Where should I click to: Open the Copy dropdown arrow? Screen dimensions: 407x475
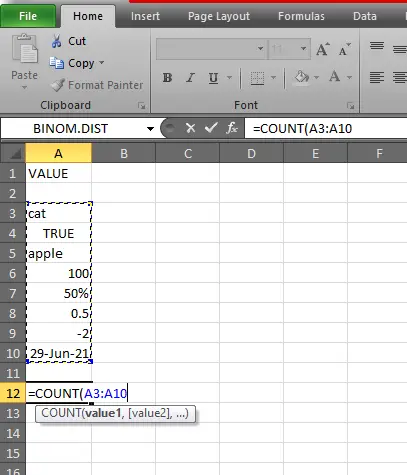[102, 63]
